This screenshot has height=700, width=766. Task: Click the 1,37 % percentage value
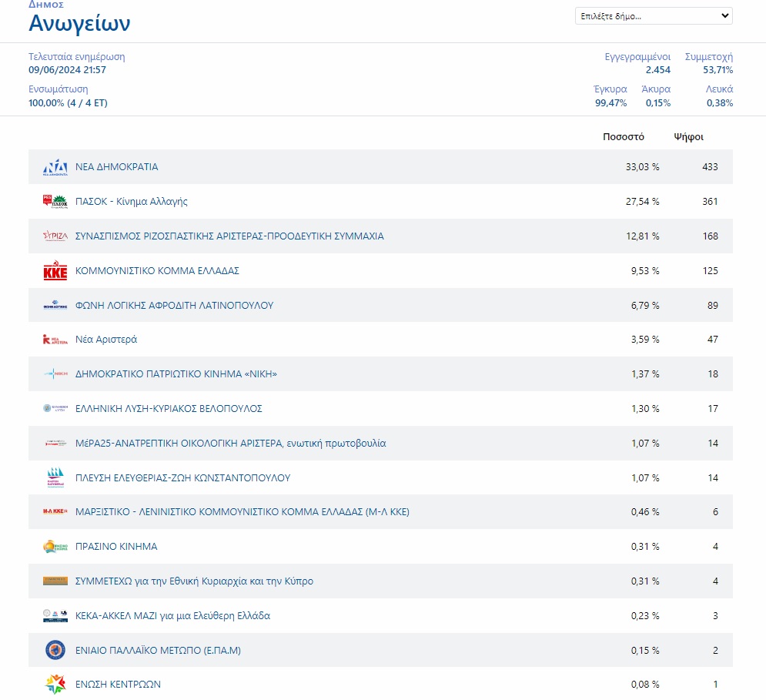645,374
